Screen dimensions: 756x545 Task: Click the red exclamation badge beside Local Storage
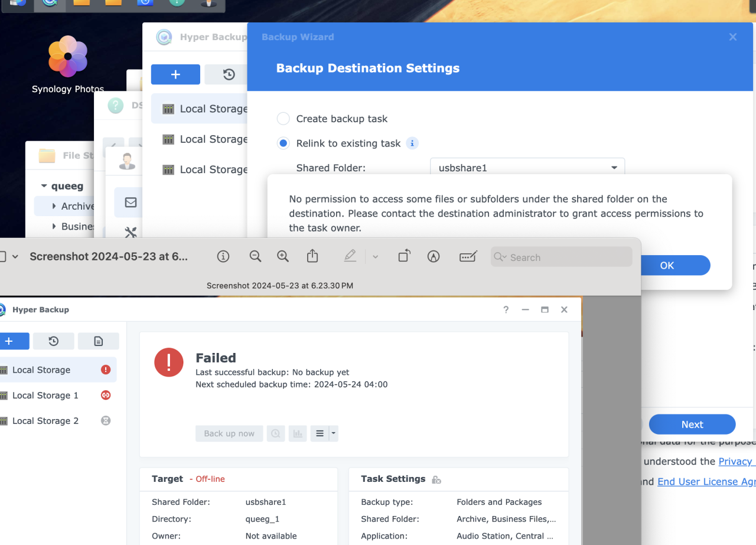[x=106, y=370]
